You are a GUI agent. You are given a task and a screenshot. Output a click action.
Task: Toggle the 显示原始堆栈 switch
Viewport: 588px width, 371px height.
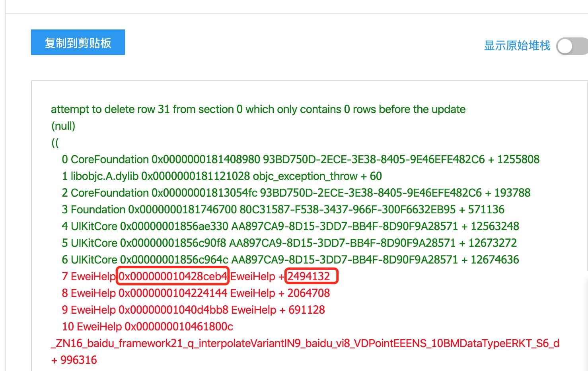coord(572,46)
